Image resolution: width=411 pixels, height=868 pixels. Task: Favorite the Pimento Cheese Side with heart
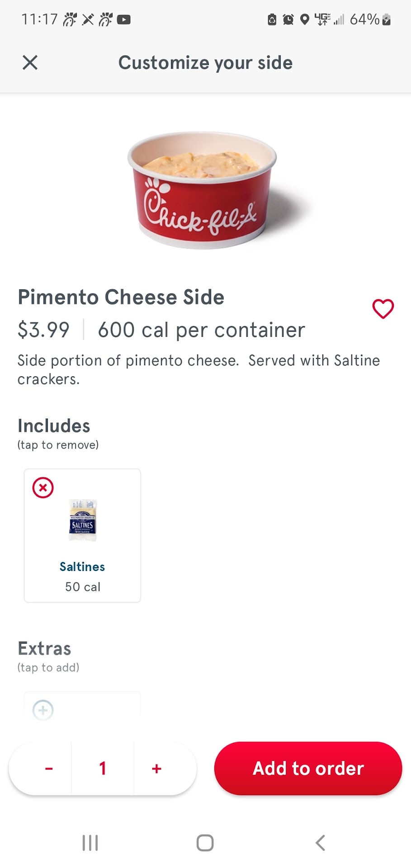(383, 309)
